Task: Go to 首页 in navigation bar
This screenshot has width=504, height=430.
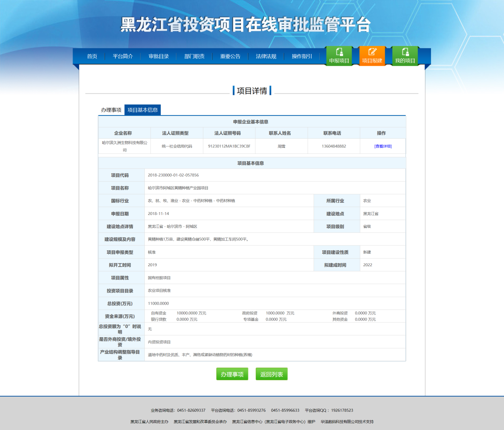Action: pyautogui.click(x=92, y=56)
